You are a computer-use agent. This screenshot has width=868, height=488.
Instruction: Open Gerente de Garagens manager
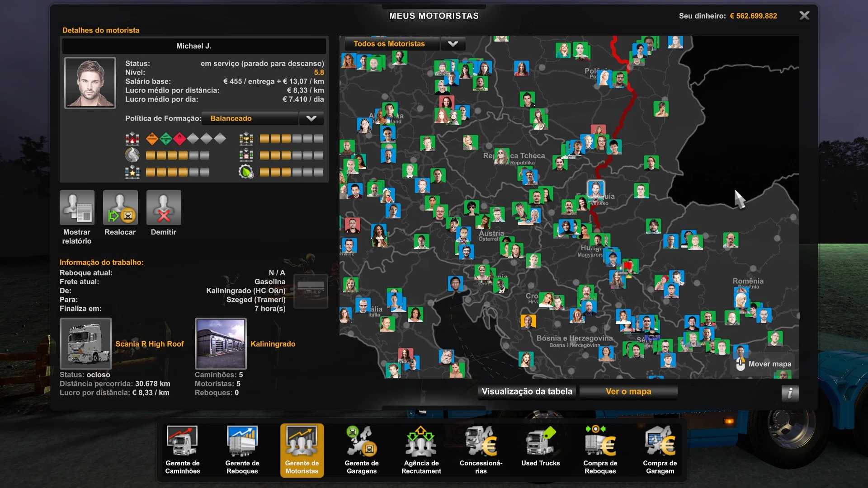point(361,450)
